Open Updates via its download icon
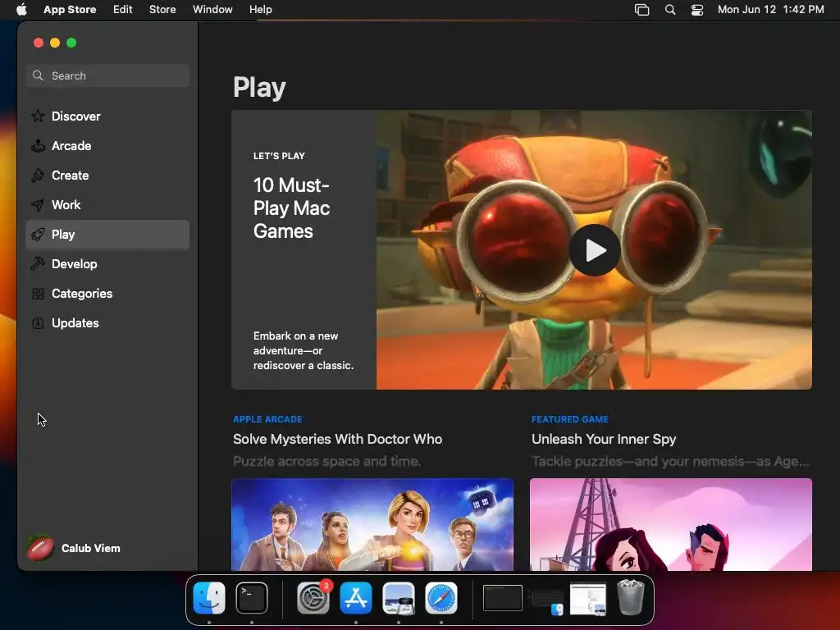This screenshot has width=840, height=630. coord(38,323)
